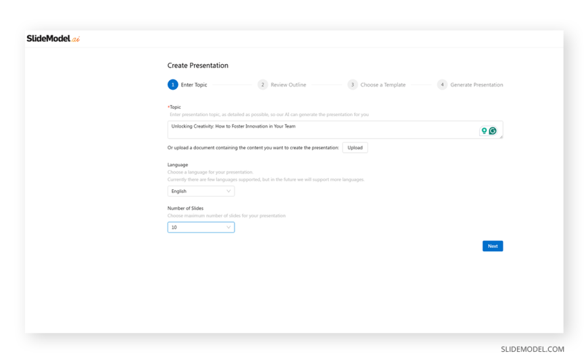Click the blue Next button
The width and height of the screenshot is (588, 364).
[493, 246]
